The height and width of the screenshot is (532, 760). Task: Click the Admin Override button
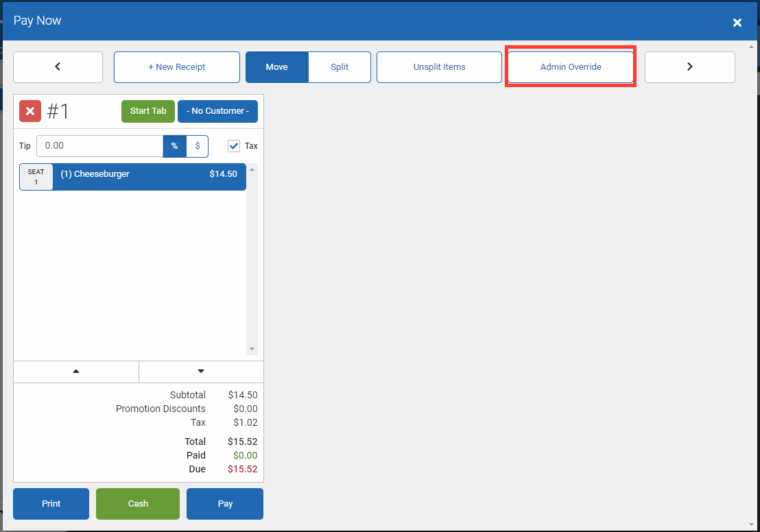[570, 66]
